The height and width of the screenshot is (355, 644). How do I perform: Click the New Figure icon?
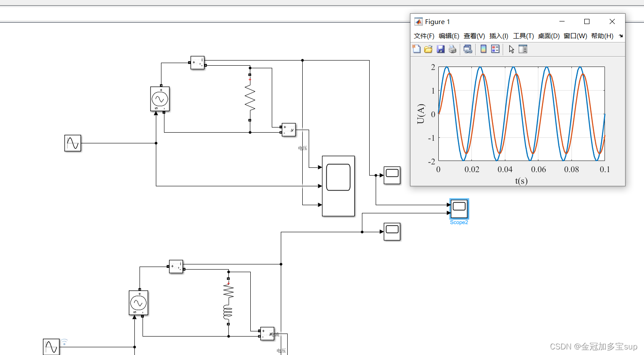[416, 49]
